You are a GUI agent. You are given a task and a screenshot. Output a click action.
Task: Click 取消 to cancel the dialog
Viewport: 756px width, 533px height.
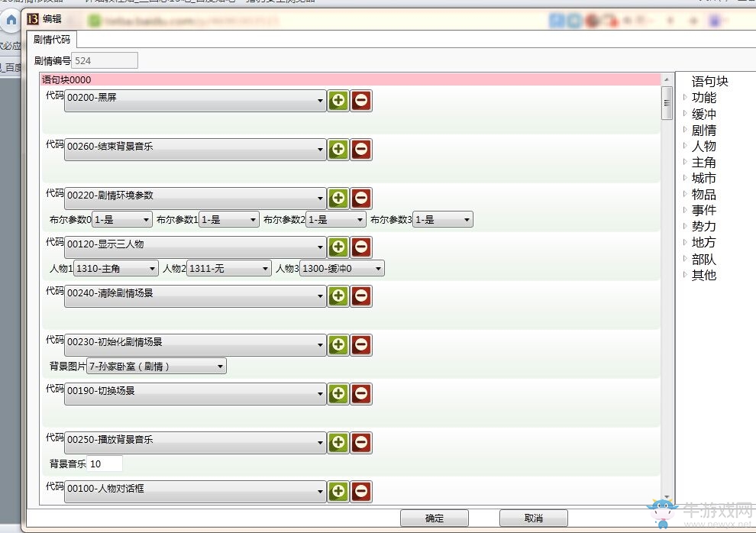[533, 517]
